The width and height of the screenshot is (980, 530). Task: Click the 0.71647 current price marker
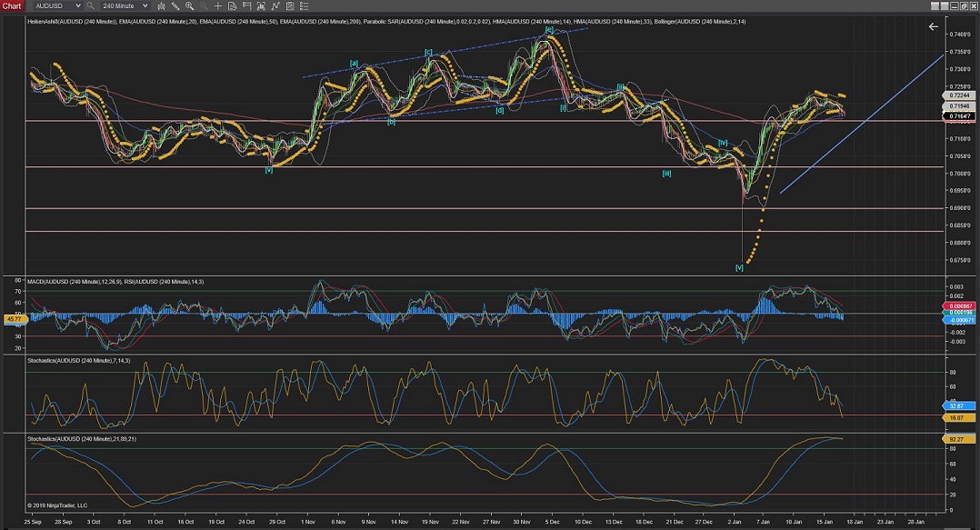coord(959,116)
